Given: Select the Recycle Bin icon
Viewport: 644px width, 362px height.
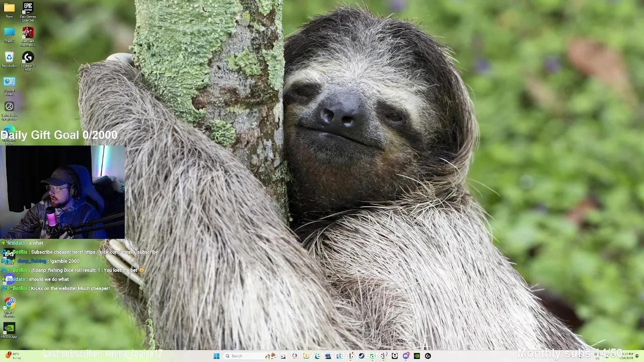Looking at the screenshot, I should point(9,59).
